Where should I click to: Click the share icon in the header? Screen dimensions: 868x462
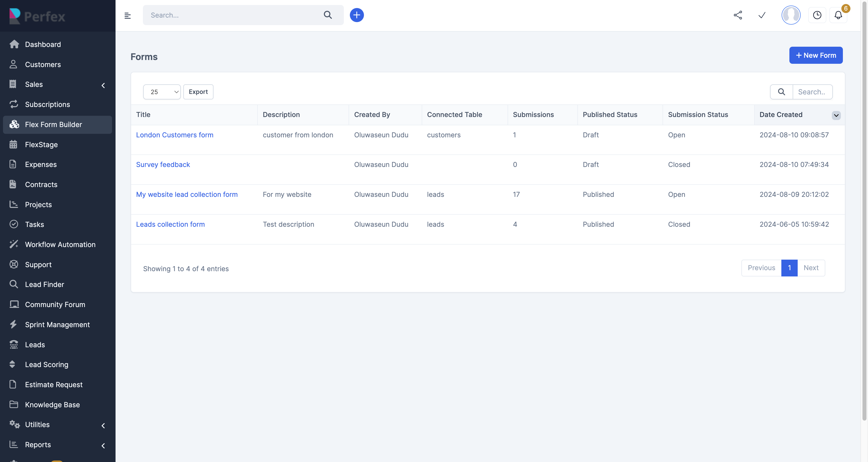click(x=738, y=15)
